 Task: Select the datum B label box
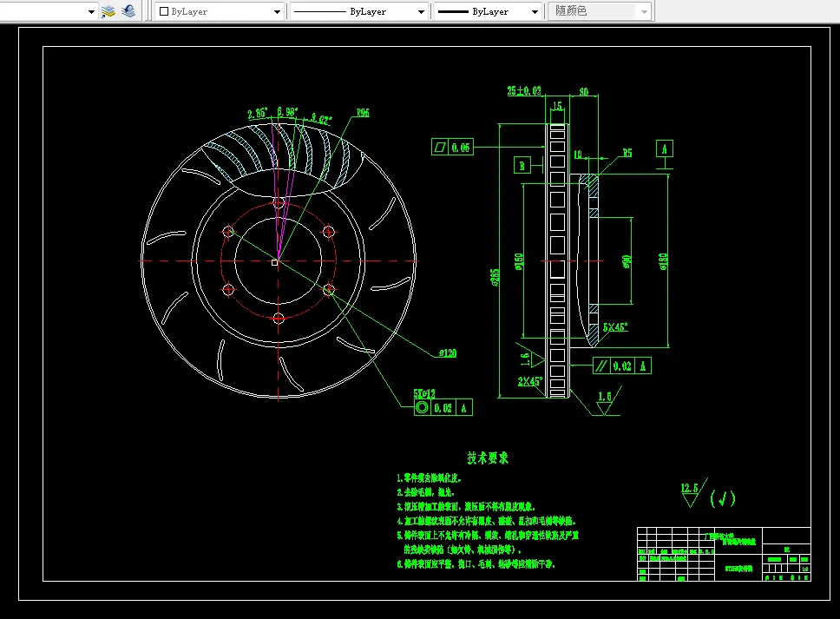[x=522, y=163]
